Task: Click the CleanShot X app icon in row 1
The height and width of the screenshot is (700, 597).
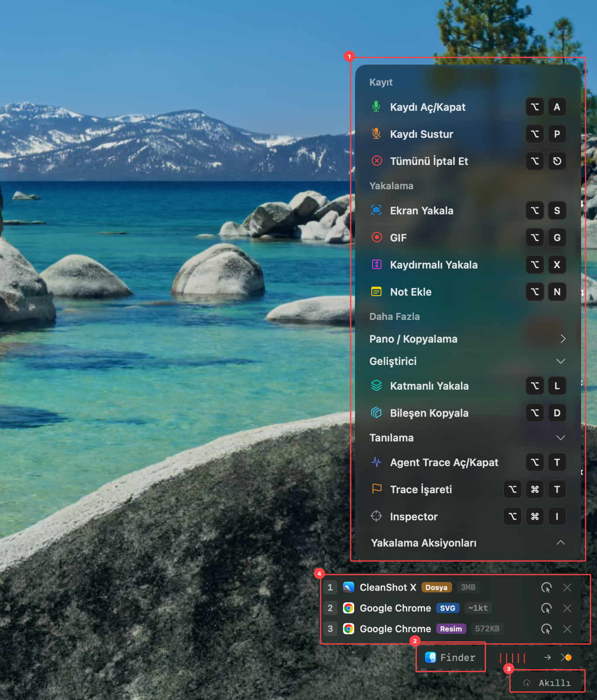Action: click(x=349, y=587)
